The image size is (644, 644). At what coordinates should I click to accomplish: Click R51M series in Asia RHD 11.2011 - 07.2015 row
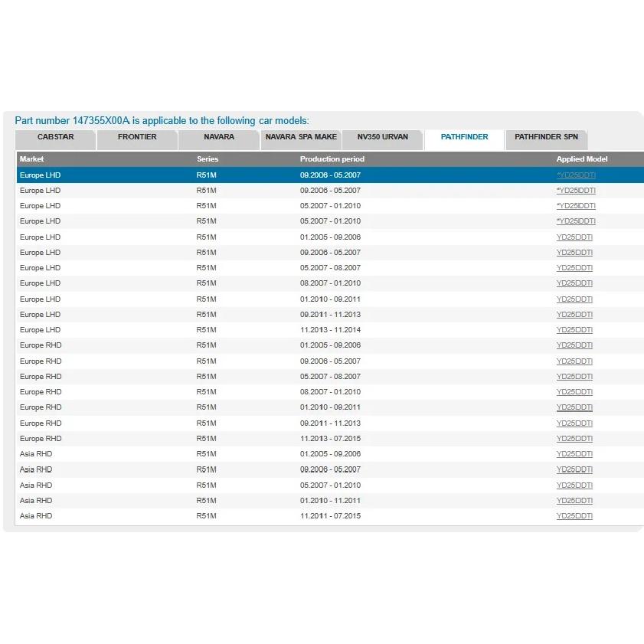point(206,516)
